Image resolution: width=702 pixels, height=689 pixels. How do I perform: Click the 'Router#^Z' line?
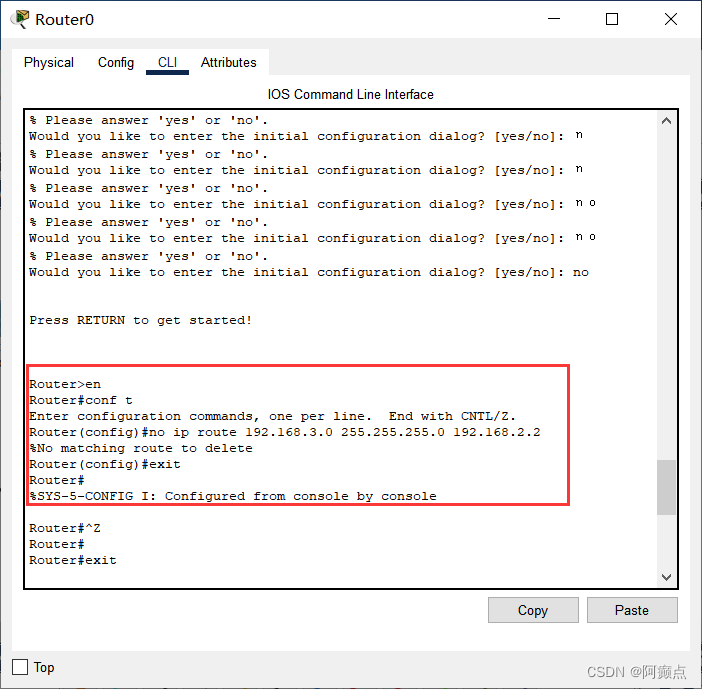tap(65, 528)
